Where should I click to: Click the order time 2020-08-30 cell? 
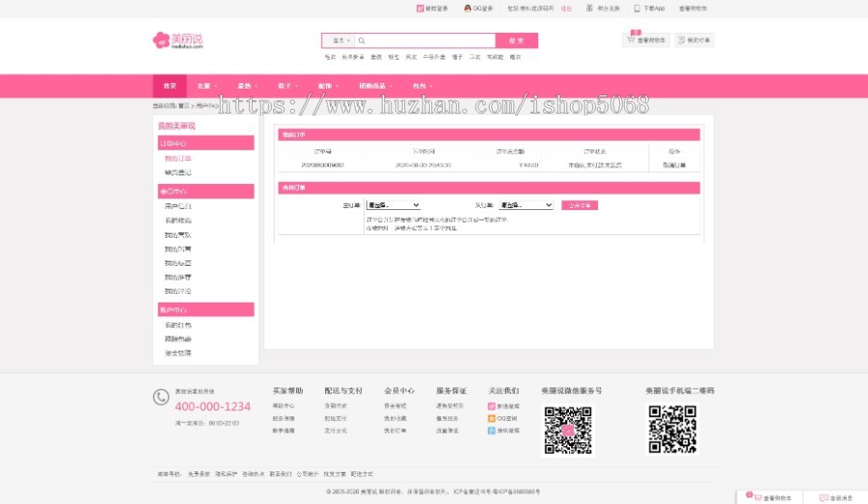[x=423, y=165]
